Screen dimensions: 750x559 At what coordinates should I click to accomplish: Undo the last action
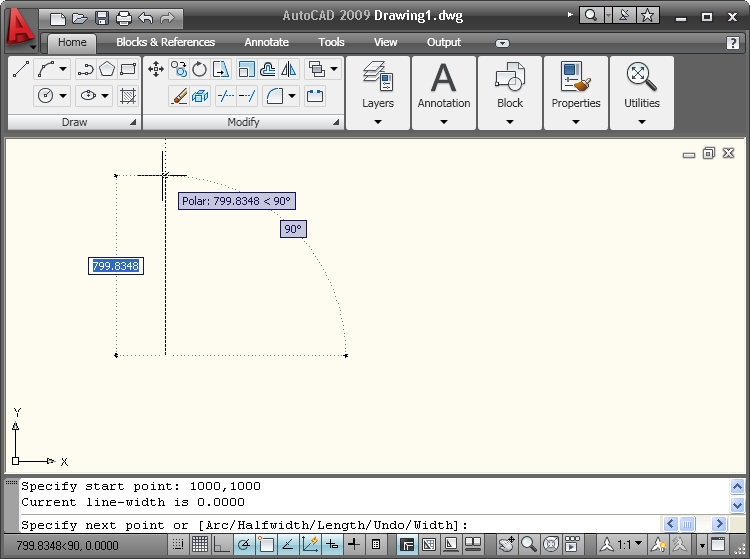point(146,18)
